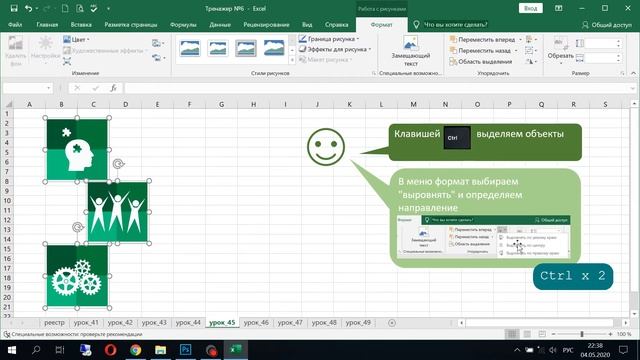Open Chrome from taskbar
Viewport: 640px width, 360px height.
(x=136, y=350)
